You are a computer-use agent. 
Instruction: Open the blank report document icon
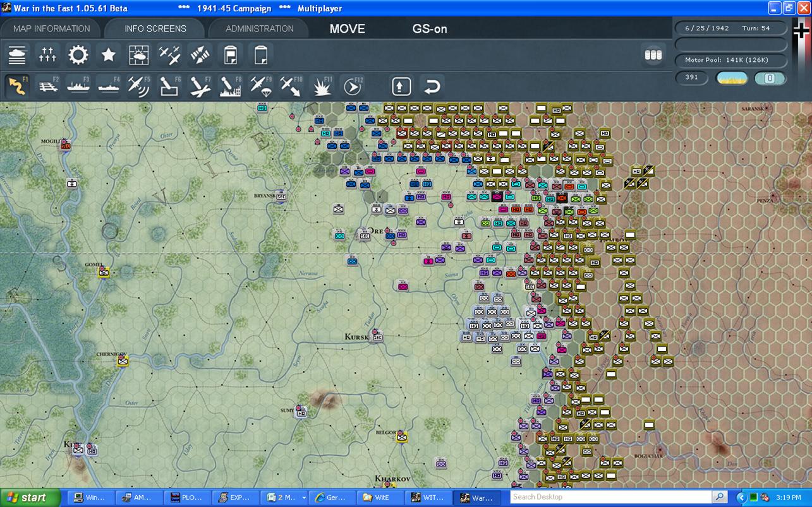261,55
